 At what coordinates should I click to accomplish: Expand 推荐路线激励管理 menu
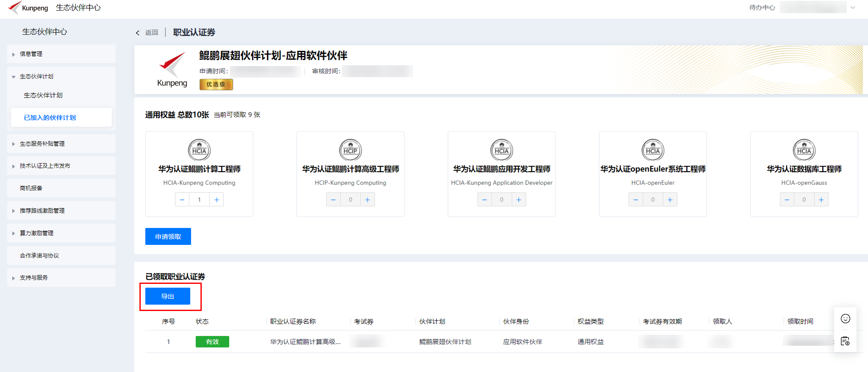pos(61,211)
